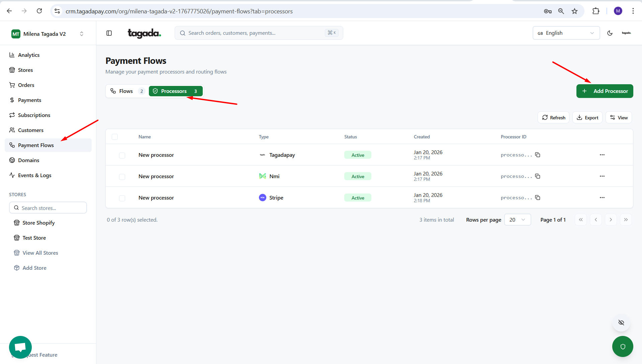Viewport: 642px width, 364px height.
Task: Toggle dark mode moon icon
Action: tap(610, 33)
